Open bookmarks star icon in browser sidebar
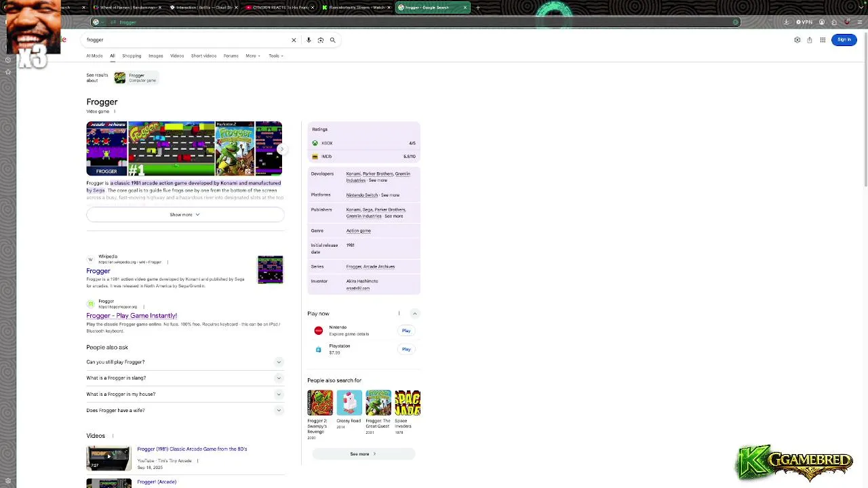The width and height of the screenshot is (868, 488). (8, 72)
